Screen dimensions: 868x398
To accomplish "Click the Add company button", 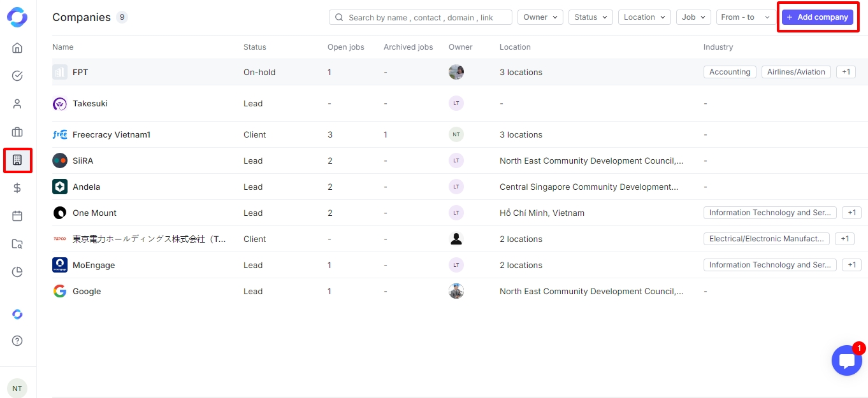I will pos(818,17).
